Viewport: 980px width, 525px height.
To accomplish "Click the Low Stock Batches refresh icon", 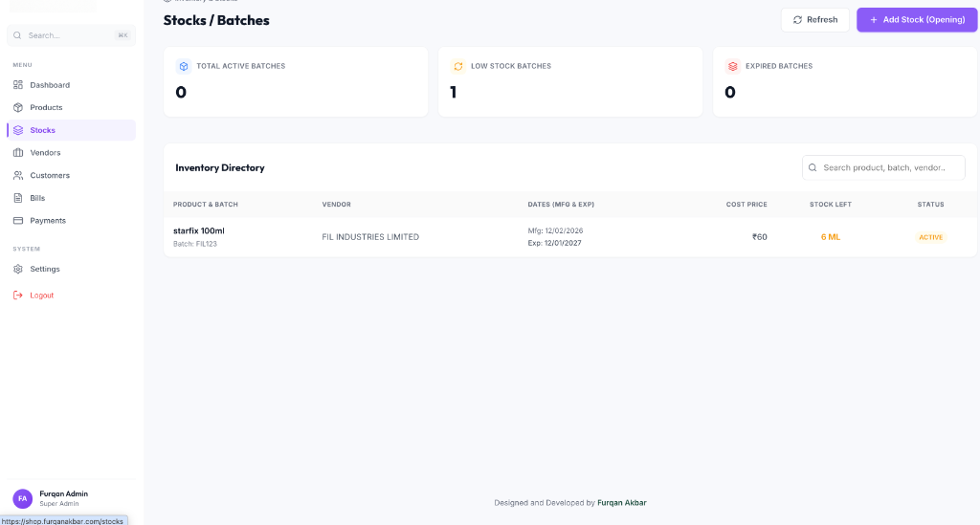I will click(x=458, y=66).
